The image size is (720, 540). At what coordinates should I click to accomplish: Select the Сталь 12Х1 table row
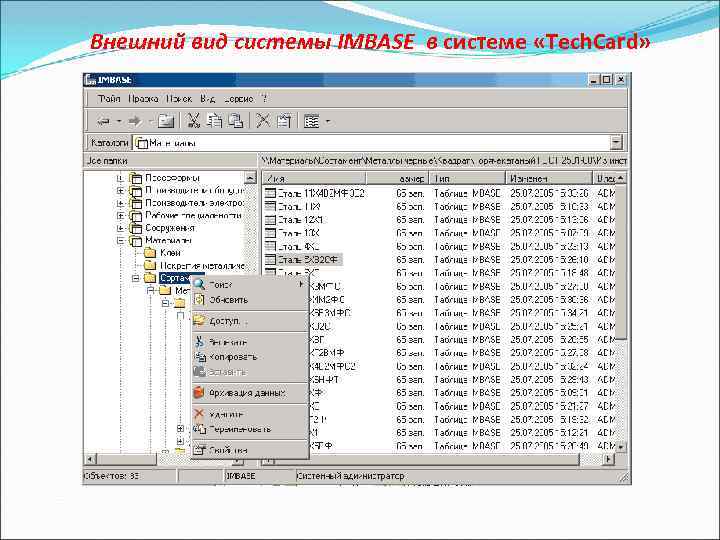296,220
